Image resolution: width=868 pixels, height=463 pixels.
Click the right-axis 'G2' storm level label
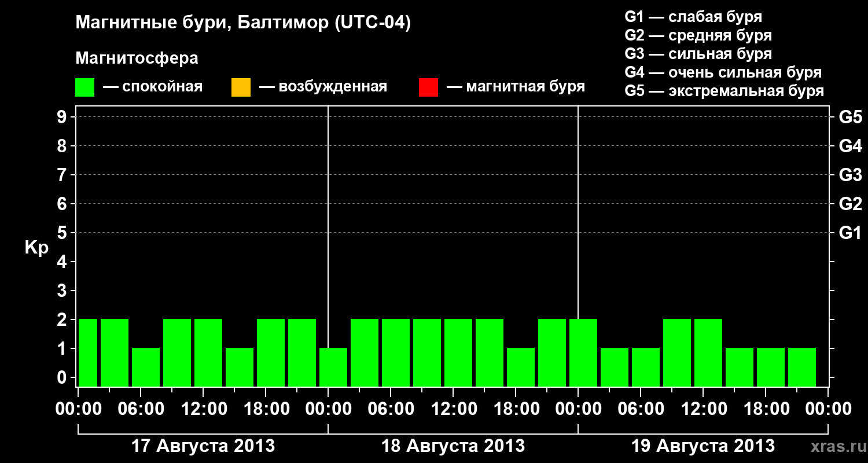(851, 204)
